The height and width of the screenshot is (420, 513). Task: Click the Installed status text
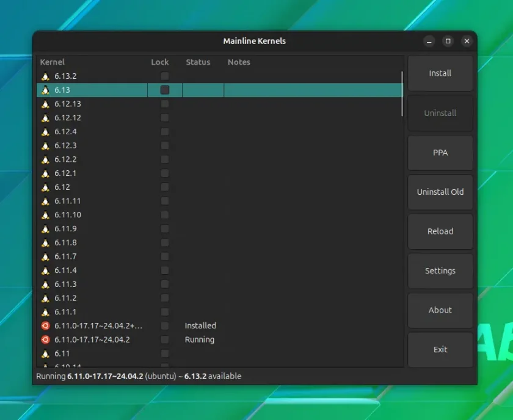(x=200, y=326)
